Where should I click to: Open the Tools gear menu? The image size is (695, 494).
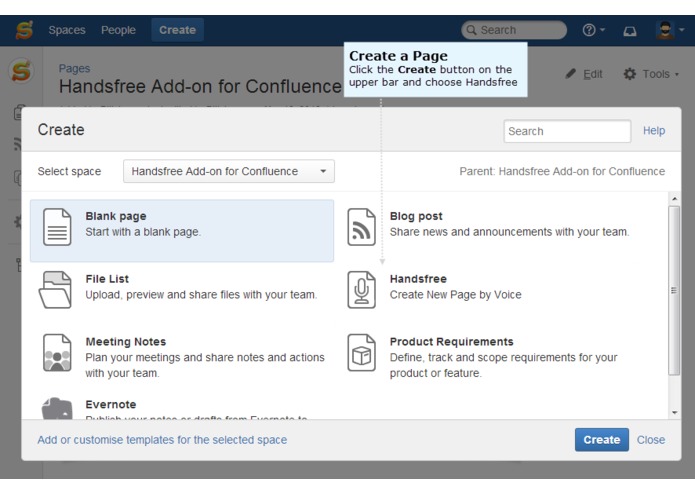point(651,74)
